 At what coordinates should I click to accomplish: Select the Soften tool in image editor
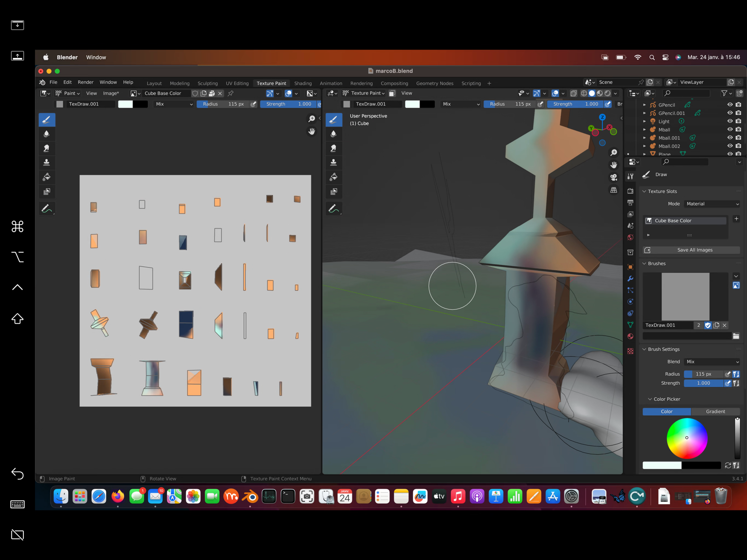[47, 134]
